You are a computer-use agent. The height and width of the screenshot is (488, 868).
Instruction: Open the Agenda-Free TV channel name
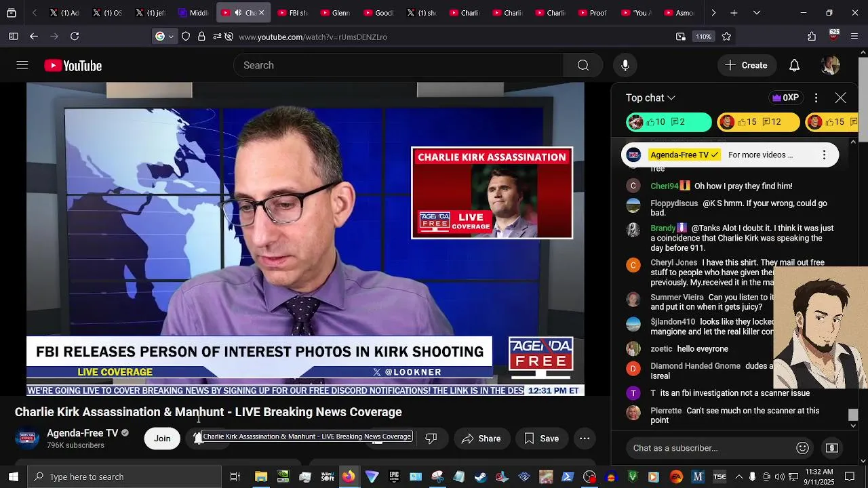pyautogui.click(x=82, y=433)
